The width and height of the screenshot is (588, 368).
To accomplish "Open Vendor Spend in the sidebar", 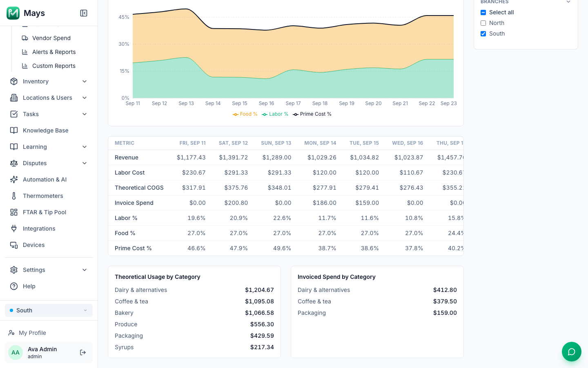I will 51,38.
